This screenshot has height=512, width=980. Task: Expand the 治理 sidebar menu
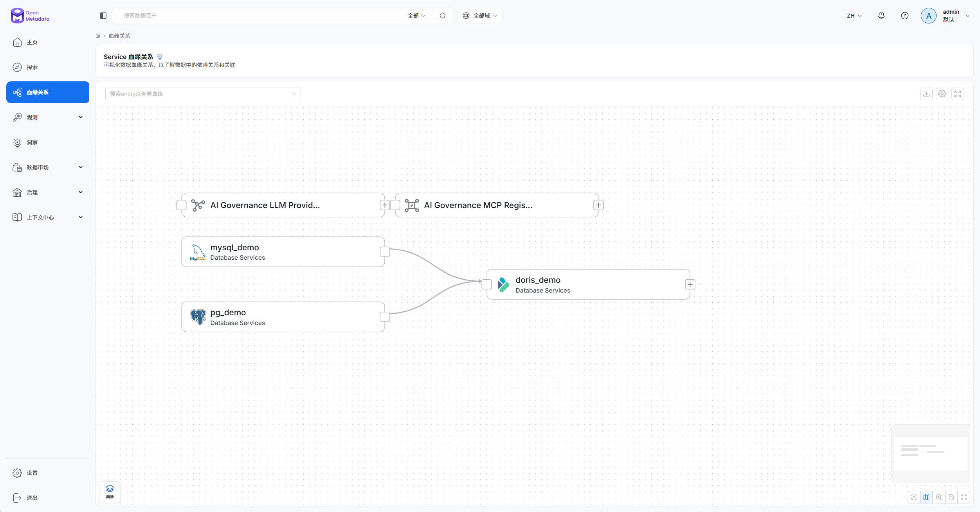[48, 192]
